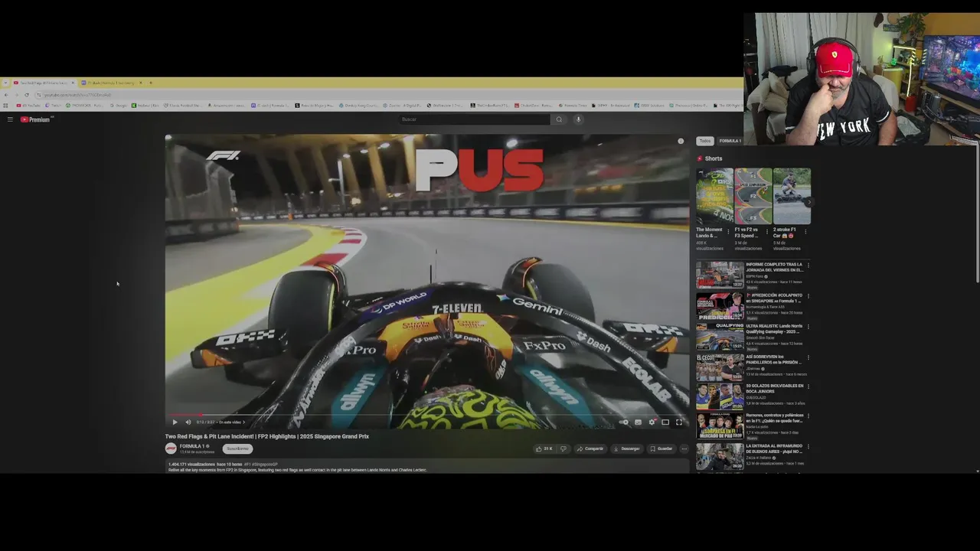Image resolution: width=980 pixels, height=551 pixels.
Task: Start voice search with microphone icon
Action: click(x=578, y=119)
